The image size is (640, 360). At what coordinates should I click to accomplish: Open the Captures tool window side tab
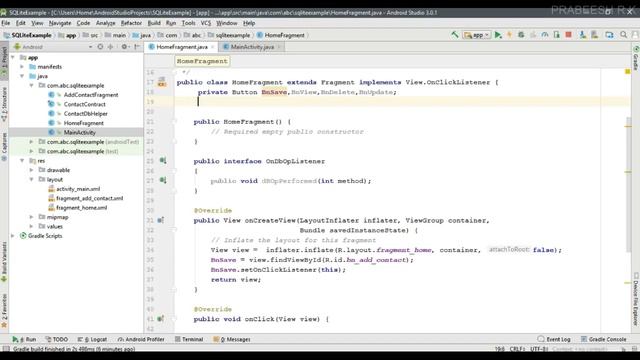pyautogui.click(x=4, y=147)
